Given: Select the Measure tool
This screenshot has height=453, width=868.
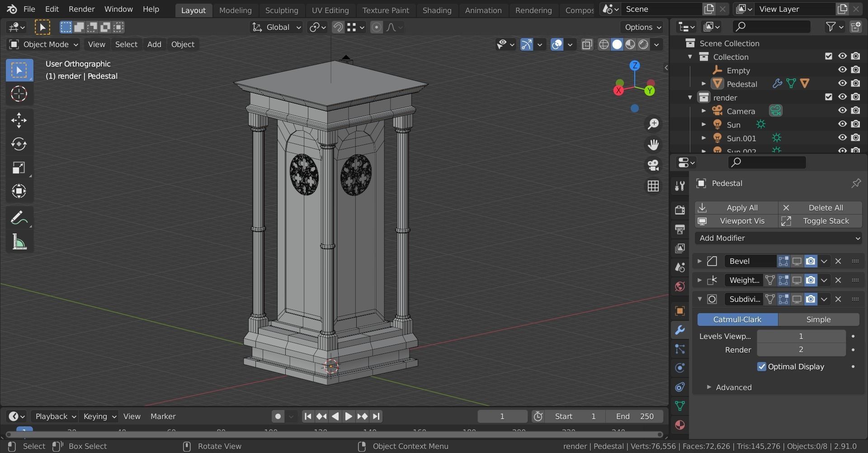Looking at the screenshot, I should (19, 242).
